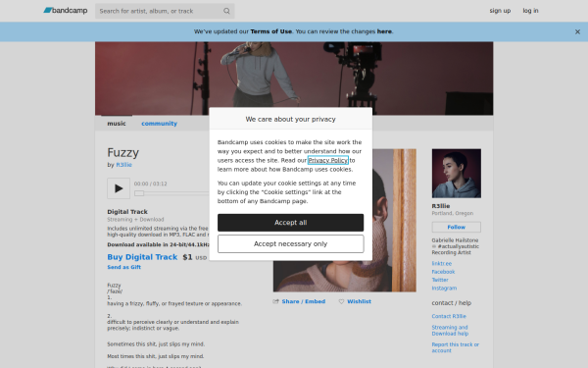Open the Facebook link
The height and width of the screenshot is (368, 588).
click(x=443, y=272)
